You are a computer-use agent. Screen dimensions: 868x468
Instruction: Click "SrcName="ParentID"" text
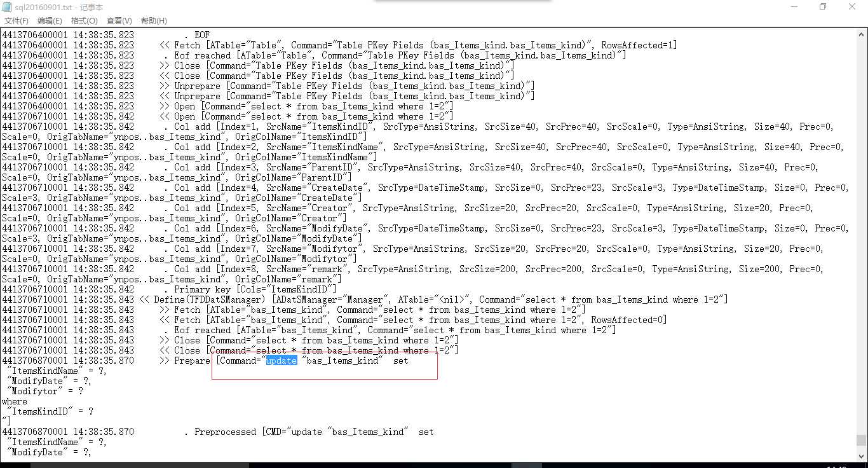pos(314,167)
